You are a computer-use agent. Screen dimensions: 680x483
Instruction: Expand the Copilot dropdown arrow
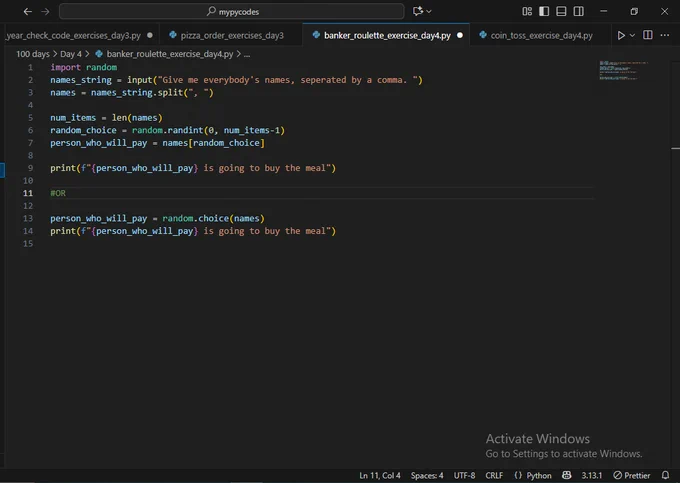point(429,12)
